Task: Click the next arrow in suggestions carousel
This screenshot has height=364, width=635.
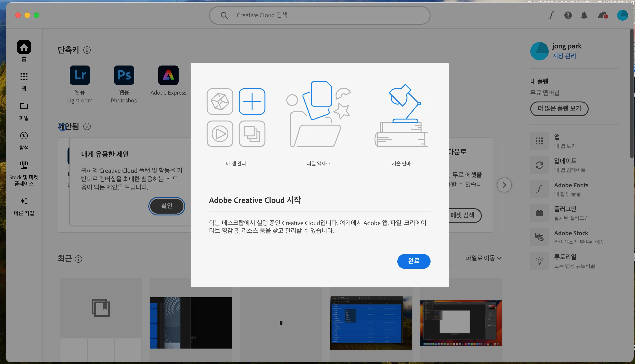Action: click(x=504, y=185)
